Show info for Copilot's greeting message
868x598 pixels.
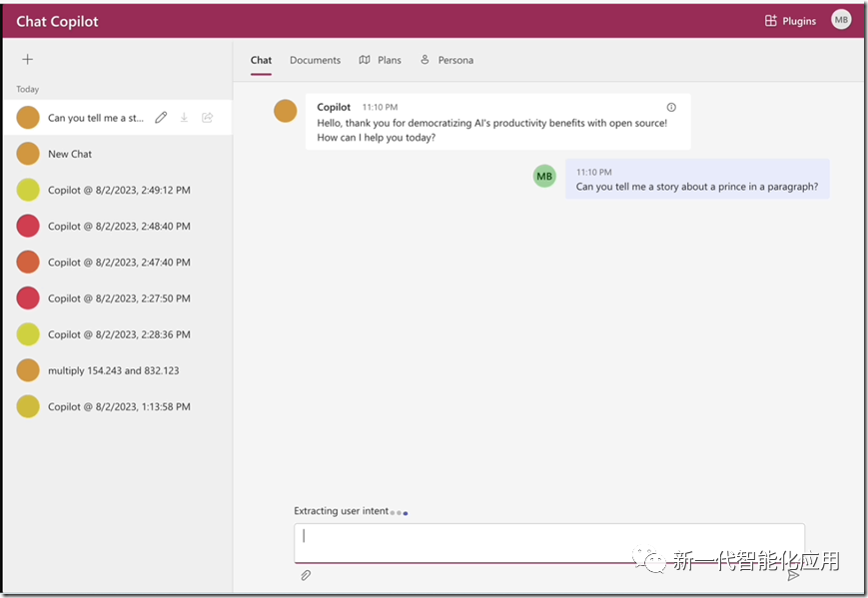(671, 107)
